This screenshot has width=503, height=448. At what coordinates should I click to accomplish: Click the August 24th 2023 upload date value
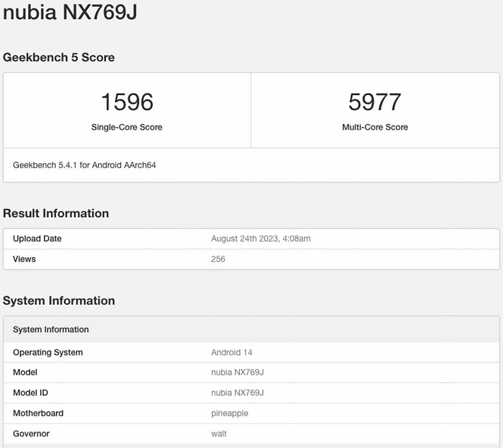pyautogui.click(x=261, y=238)
